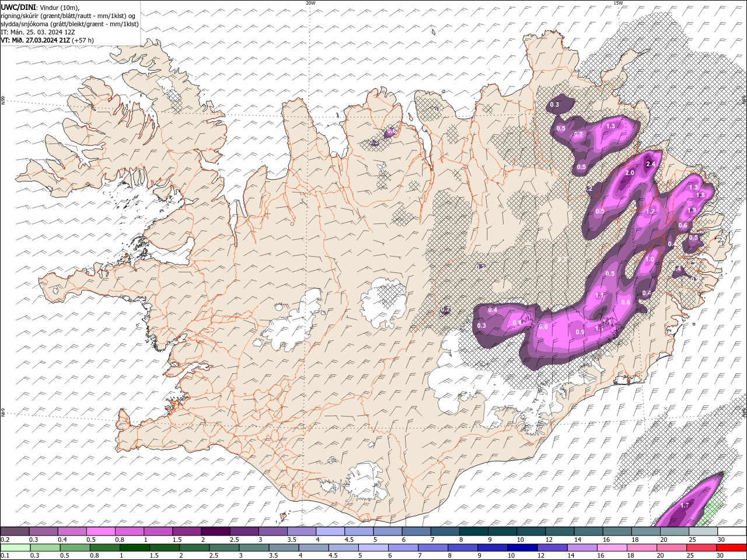747x560 pixels.
Task: Pick the darkest purple 2 swatch in upper legend
Action: 215,531
